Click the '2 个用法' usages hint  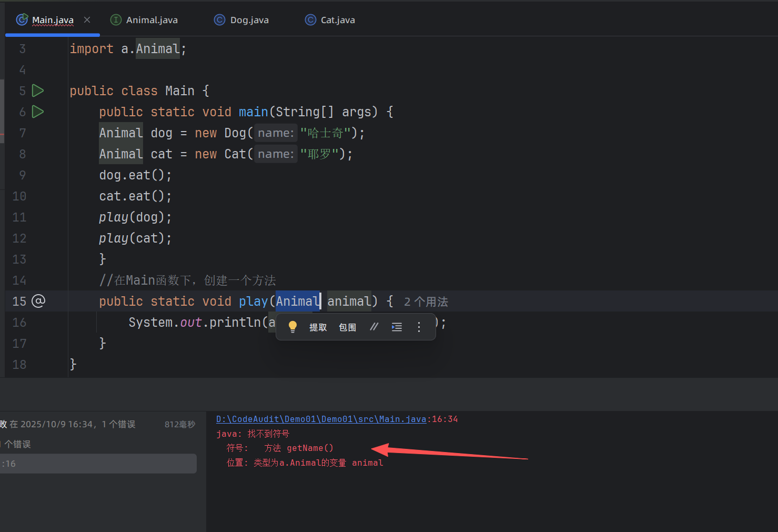pos(426,302)
